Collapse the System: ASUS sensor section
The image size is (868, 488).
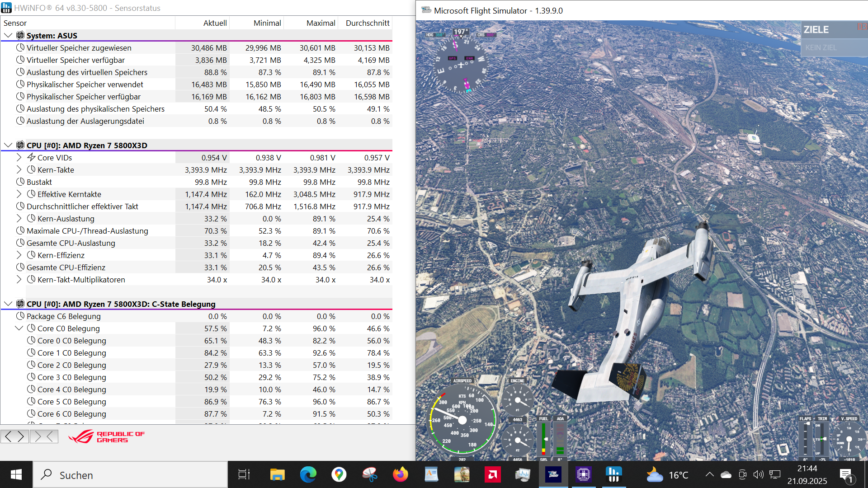[x=8, y=35]
